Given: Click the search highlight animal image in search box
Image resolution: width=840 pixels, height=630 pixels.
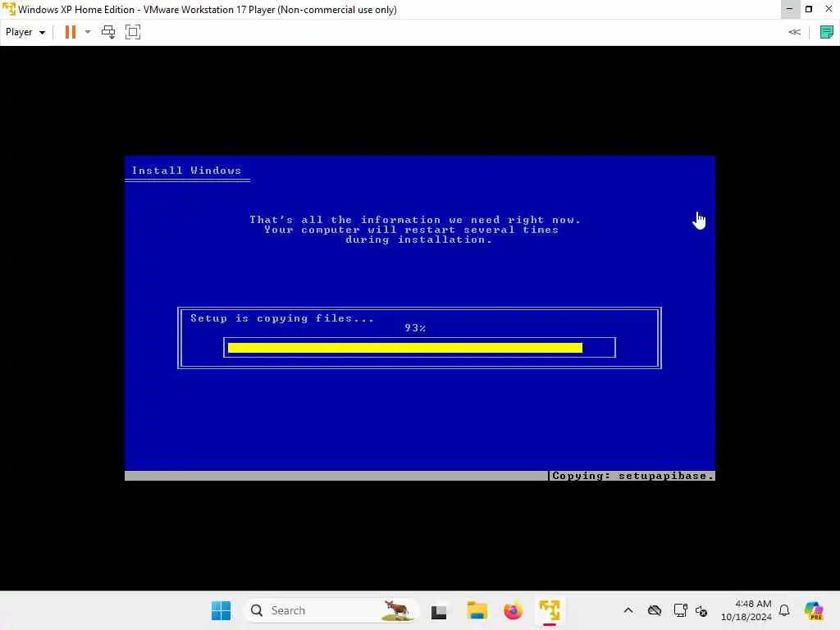Looking at the screenshot, I should (x=396, y=610).
